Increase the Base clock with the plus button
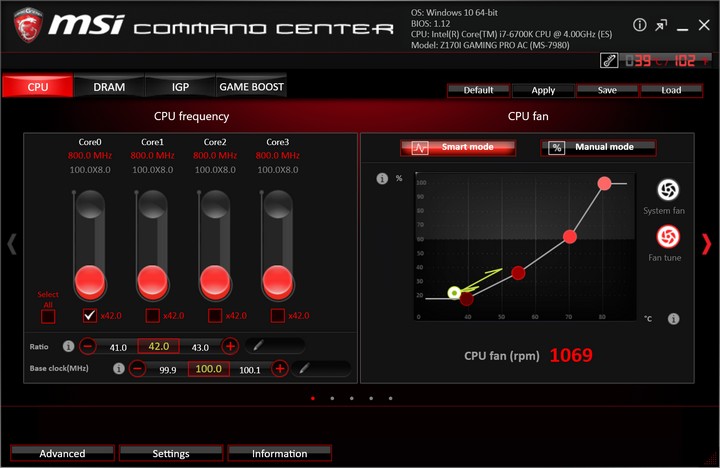Image resolution: width=720 pixels, height=468 pixels. [x=280, y=368]
